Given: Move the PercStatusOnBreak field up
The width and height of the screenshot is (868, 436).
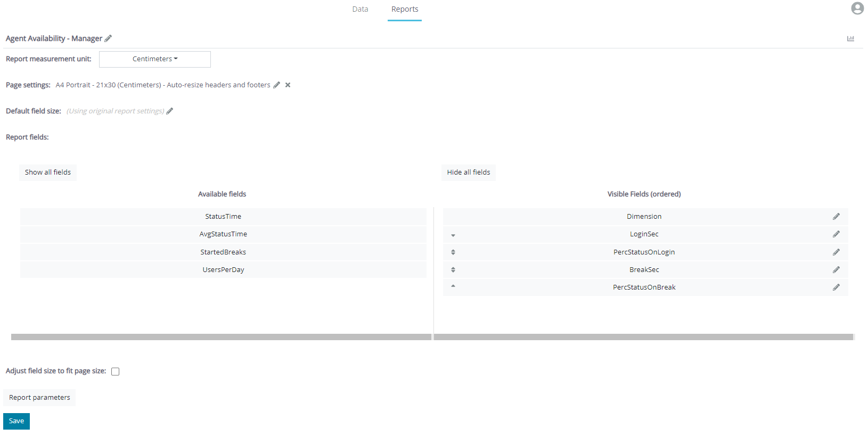Looking at the screenshot, I should coord(453,286).
